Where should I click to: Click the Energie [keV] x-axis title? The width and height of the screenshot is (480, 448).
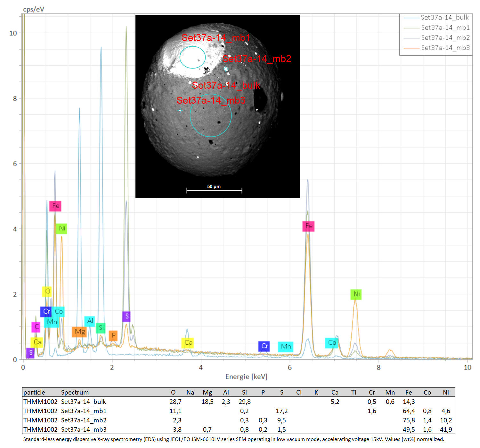click(246, 377)
